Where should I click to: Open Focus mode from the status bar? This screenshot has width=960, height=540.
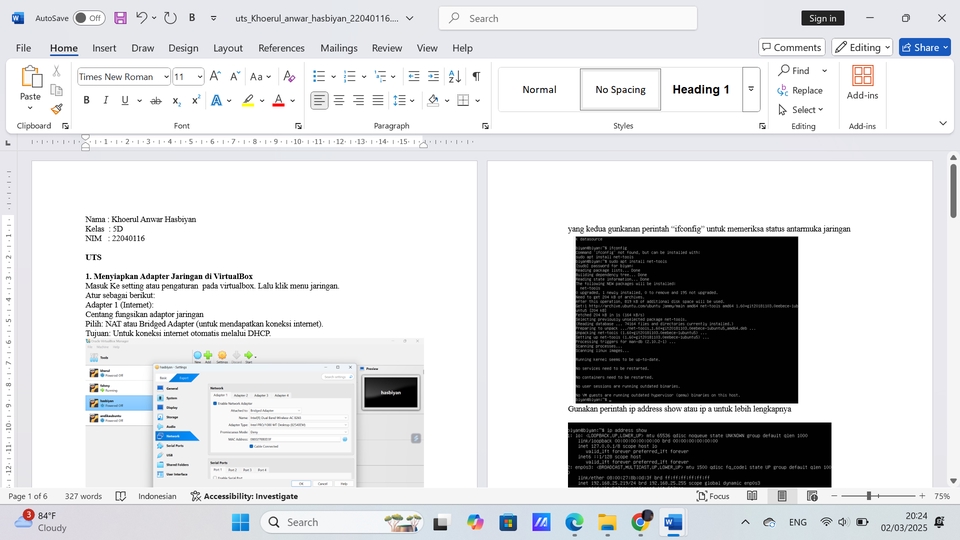[x=713, y=496]
